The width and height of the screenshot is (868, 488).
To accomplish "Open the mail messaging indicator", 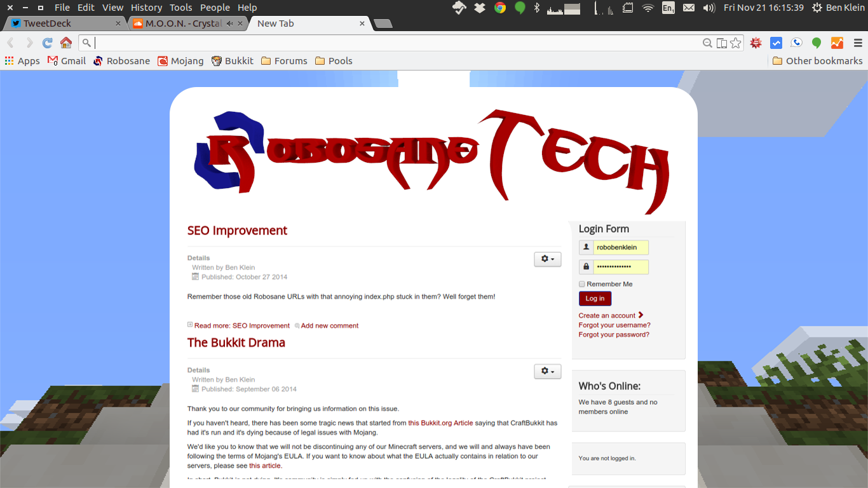I will click(689, 8).
